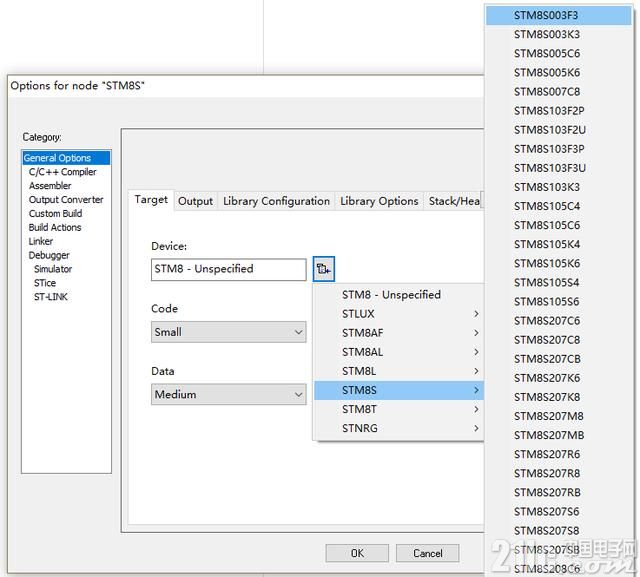Open the Code model dropdown
This screenshot has height=577, width=640.
point(229,332)
